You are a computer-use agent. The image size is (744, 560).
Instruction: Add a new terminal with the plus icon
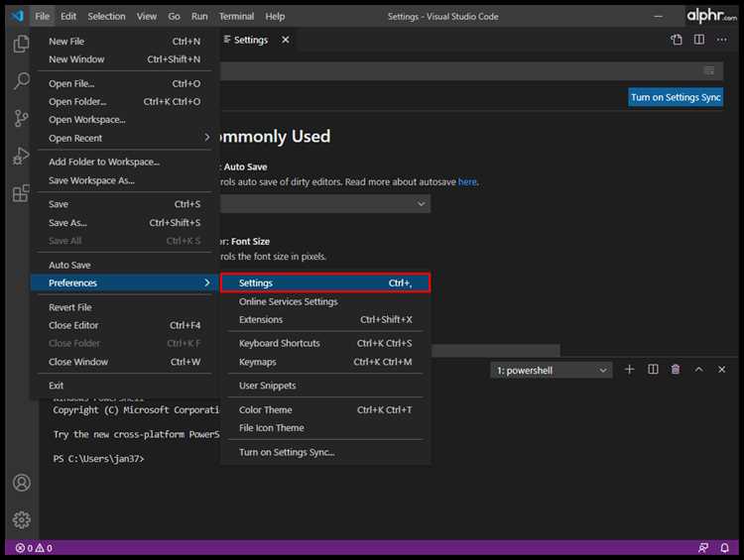pos(629,370)
